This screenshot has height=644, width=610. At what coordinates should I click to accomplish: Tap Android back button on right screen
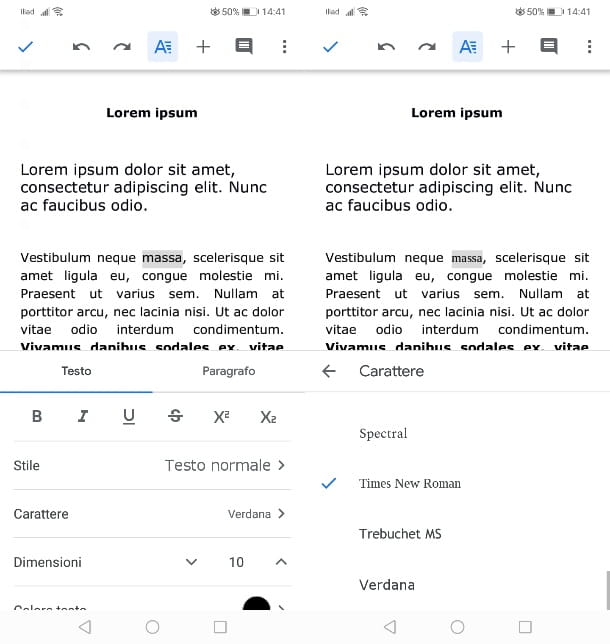tap(390, 627)
